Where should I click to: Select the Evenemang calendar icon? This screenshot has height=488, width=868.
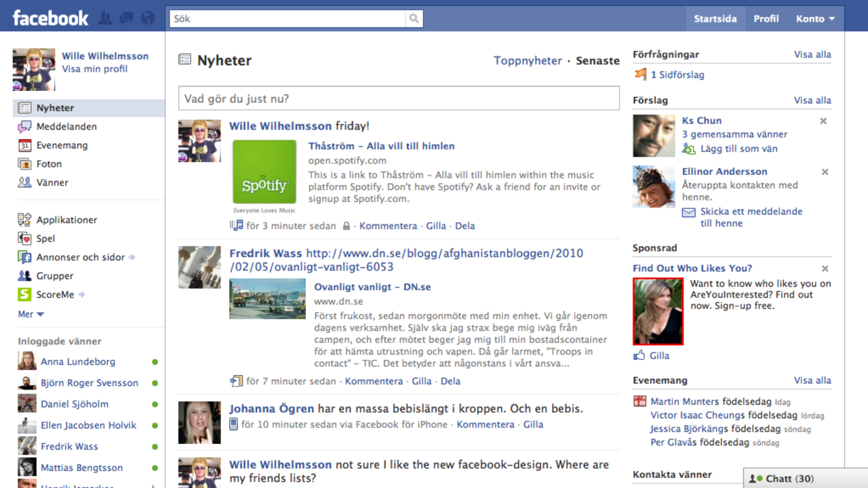coord(23,145)
